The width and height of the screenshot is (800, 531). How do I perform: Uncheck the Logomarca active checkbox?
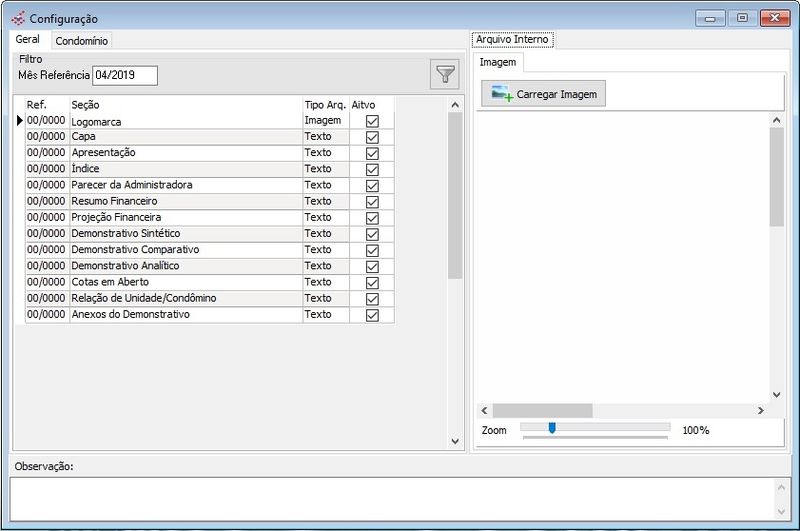coord(372,121)
